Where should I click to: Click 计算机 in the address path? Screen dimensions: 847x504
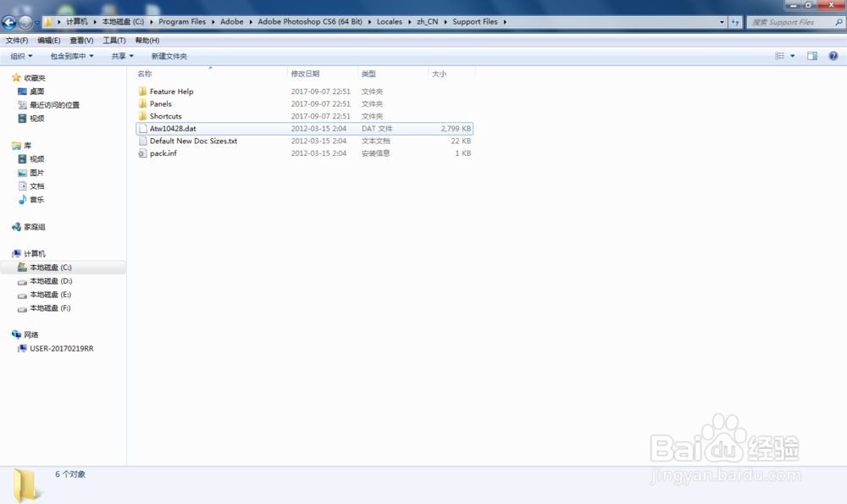pyautogui.click(x=77, y=22)
